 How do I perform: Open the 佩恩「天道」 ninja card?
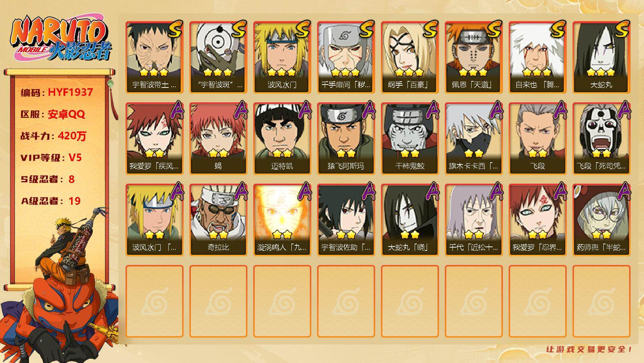tap(473, 57)
